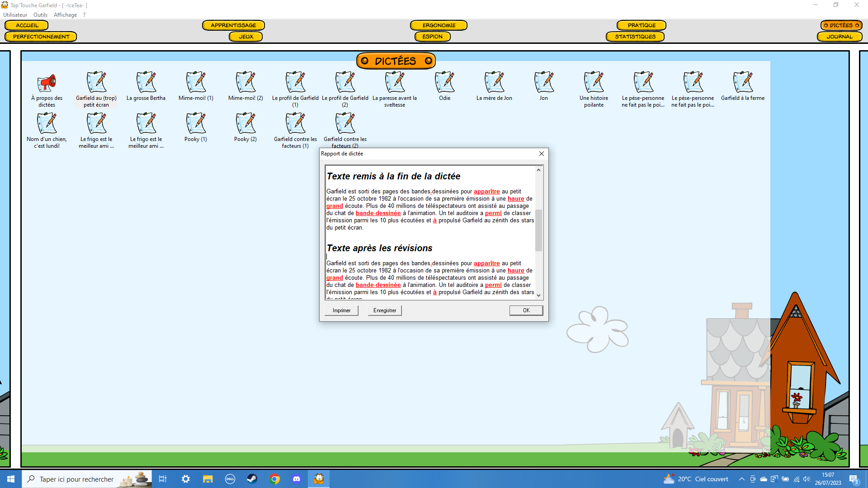This screenshot has width=868, height=488.
Task: Open the '?' help menu
Action: (84, 15)
